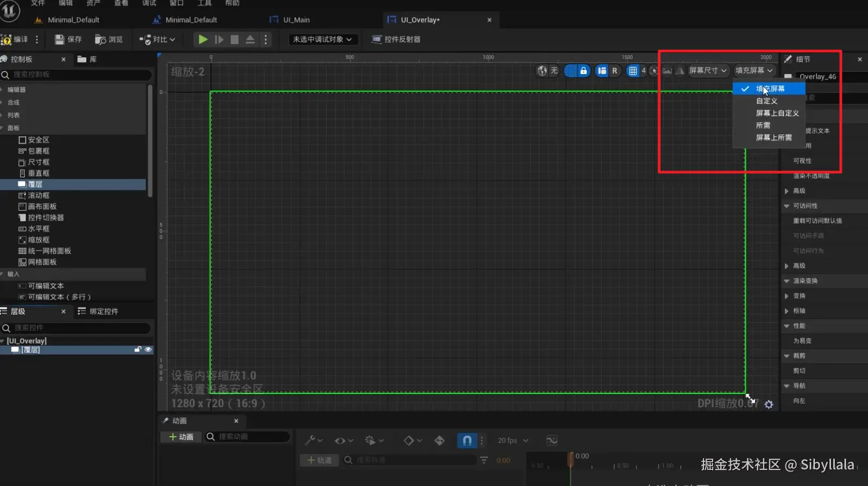Switch to the 库 library tab

87,59
